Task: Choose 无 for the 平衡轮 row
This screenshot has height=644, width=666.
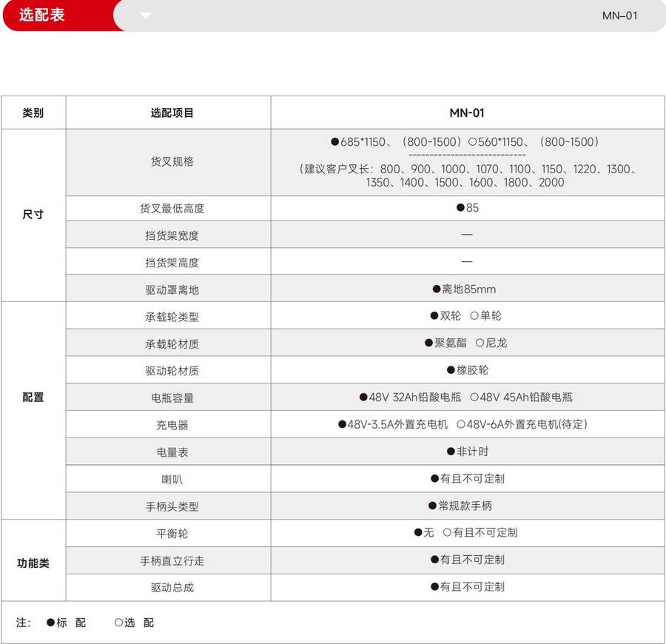Action: coord(423,532)
